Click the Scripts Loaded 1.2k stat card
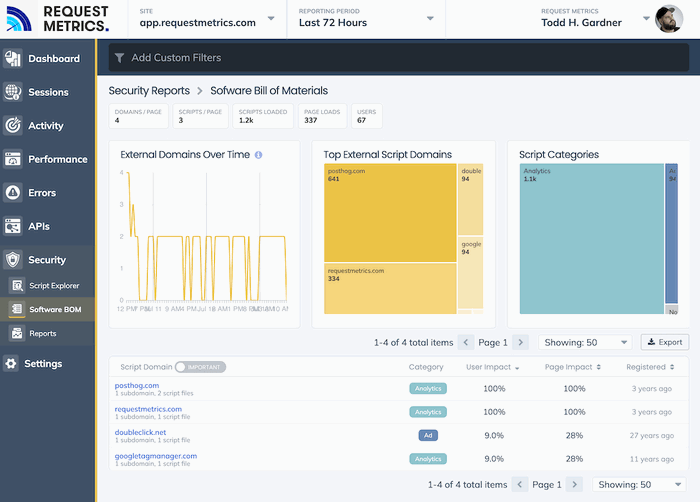 pyautogui.click(x=263, y=116)
